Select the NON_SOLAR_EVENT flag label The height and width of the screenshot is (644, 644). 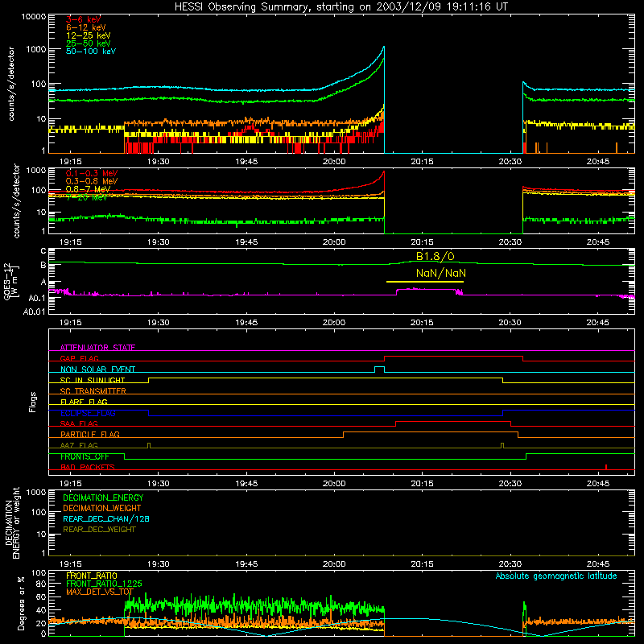click(x=97, y=369)
